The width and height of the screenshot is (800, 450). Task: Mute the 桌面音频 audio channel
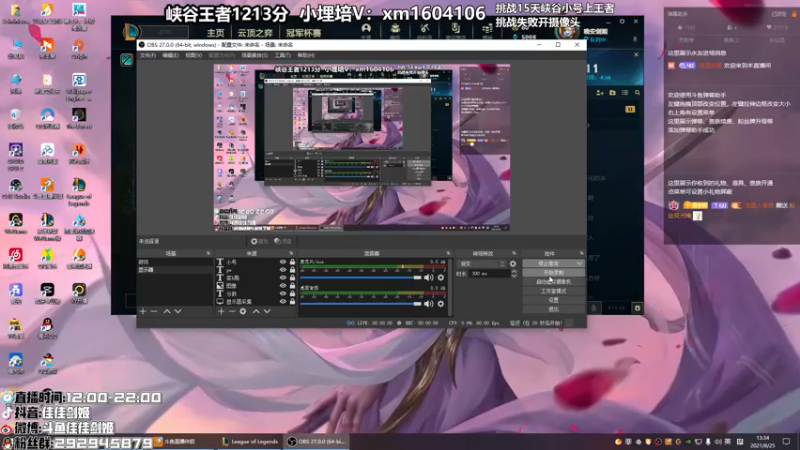pyautogui.click(x=429, y=304)
